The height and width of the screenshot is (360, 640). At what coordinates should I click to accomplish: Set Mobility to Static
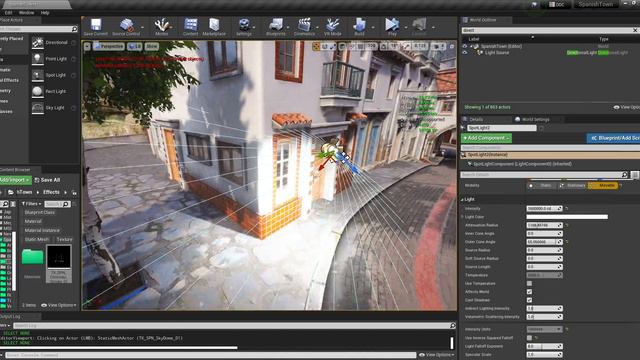click(542, 185)
